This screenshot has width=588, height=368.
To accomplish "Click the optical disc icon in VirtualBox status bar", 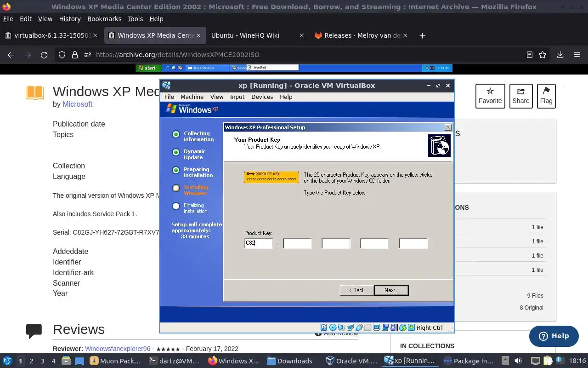I will (x=333, y=328).
